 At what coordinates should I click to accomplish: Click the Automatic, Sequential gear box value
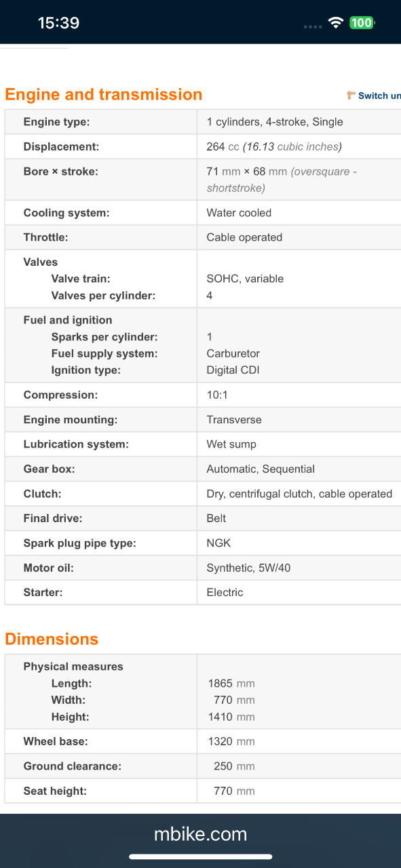261,469
